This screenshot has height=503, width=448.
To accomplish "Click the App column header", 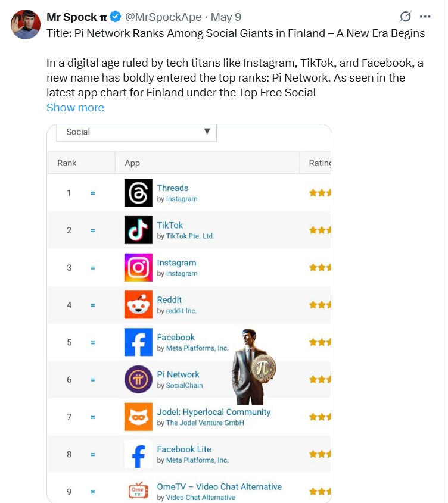I will (132, 163).
